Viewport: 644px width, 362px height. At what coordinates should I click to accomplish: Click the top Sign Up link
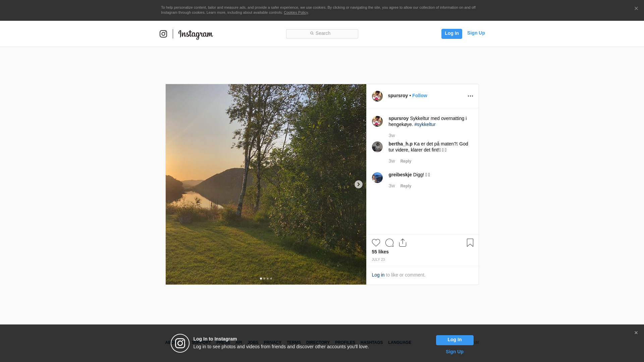[x=476, y=33]
